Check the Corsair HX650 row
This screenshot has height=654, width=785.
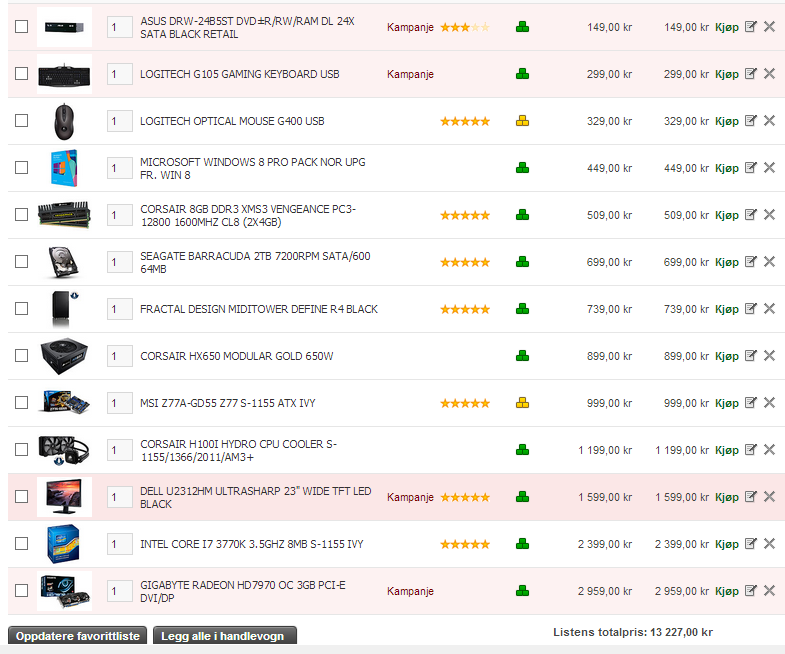[x=22, y=356]
